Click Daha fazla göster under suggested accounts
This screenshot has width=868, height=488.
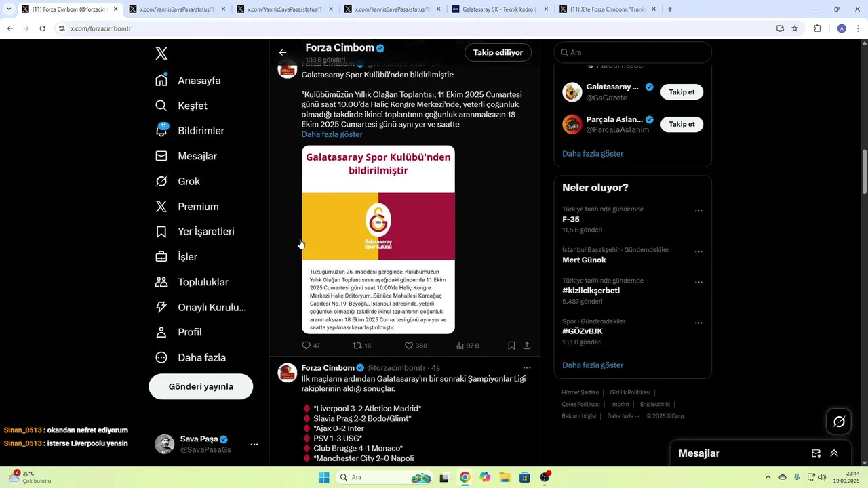pyautogui.click(x=593, y=154)
